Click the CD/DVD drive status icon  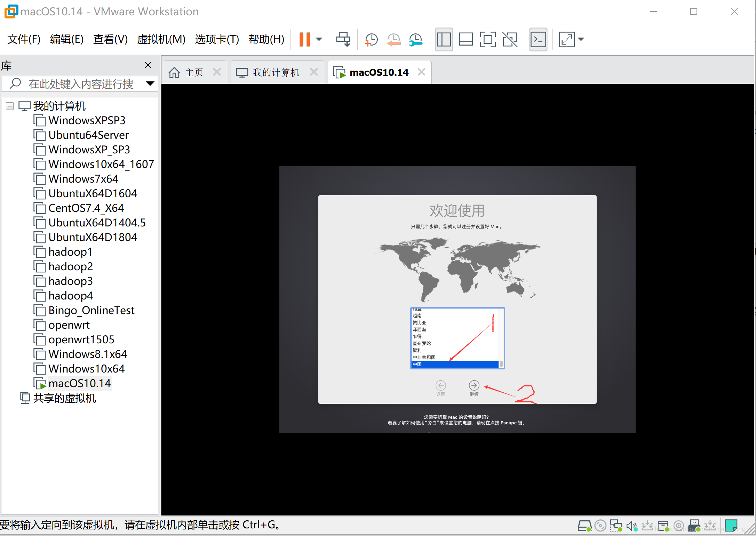pyautogui.click(x=600, y=526)
